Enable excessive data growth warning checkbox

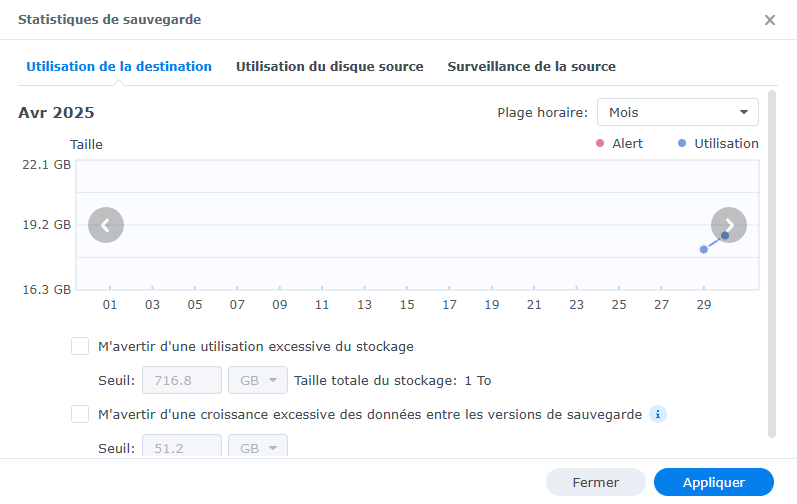coord(80,414)
